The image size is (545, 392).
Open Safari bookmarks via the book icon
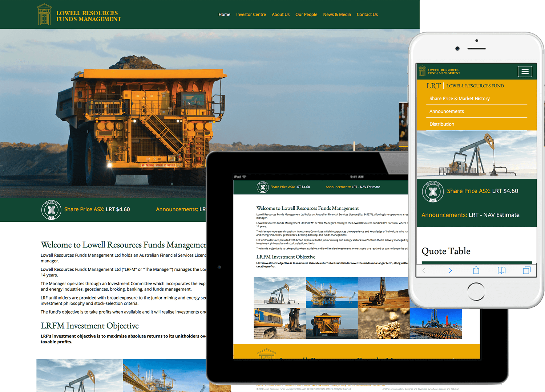pyautogui.click(x=501, y=270)
